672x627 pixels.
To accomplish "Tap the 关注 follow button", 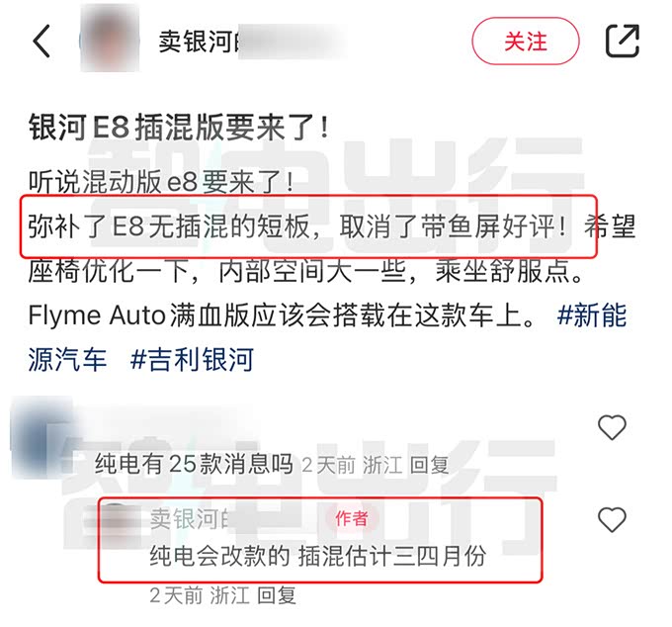I will pos(526,42).
